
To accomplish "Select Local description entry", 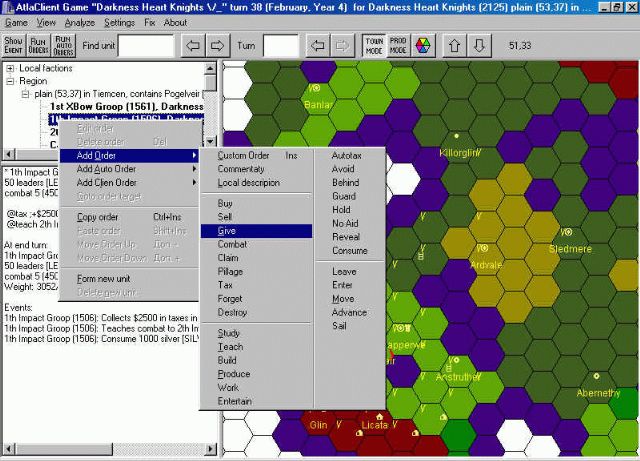I will click(x=257, y=183).
